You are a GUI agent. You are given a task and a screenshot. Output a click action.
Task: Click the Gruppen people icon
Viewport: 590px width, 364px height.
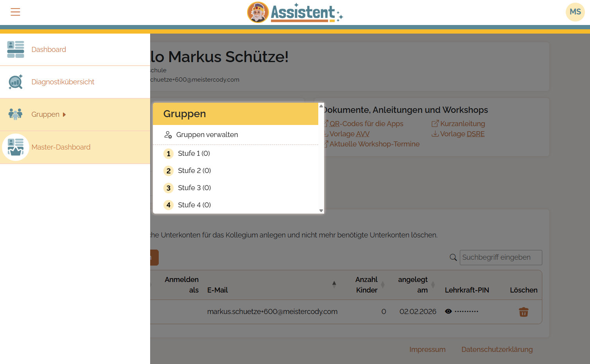click(x=16, y=114)
